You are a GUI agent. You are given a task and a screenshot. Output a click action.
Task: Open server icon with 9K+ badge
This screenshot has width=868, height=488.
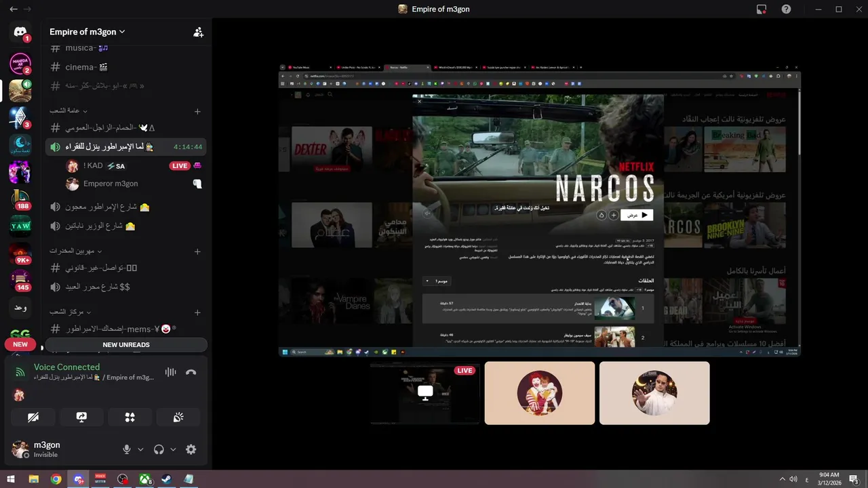click(20, 253)
